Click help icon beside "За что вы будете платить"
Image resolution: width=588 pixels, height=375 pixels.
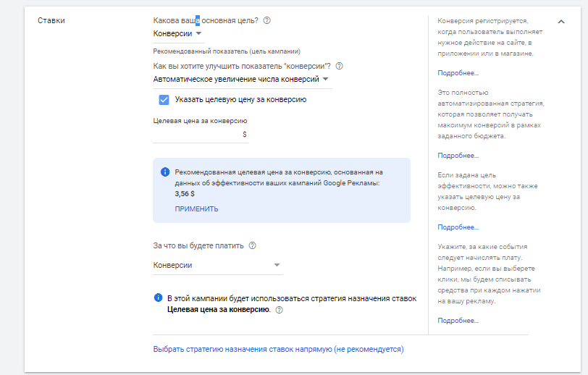click(x=252, y=245)
